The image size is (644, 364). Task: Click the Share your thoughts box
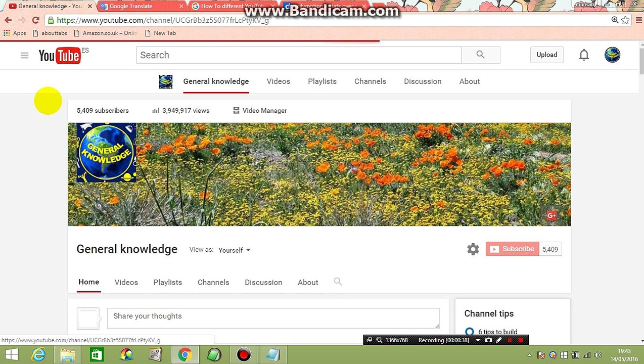(273, 318)
